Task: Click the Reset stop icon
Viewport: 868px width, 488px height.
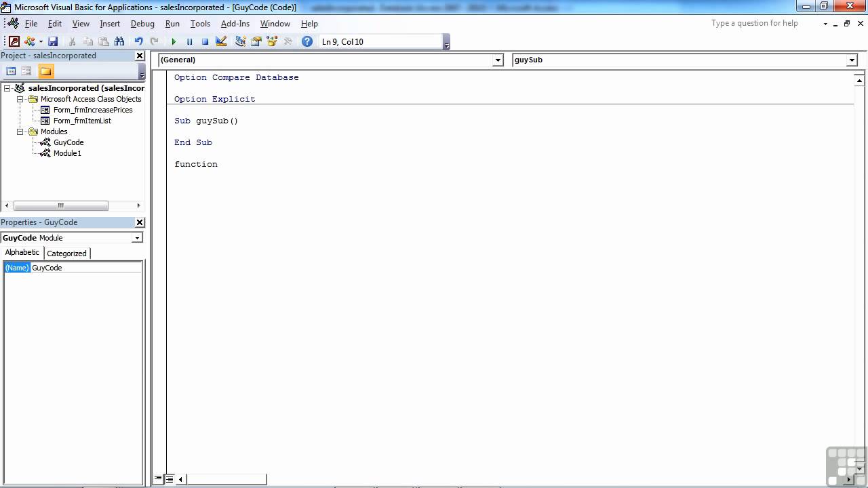Action: [x=205, y=41]
